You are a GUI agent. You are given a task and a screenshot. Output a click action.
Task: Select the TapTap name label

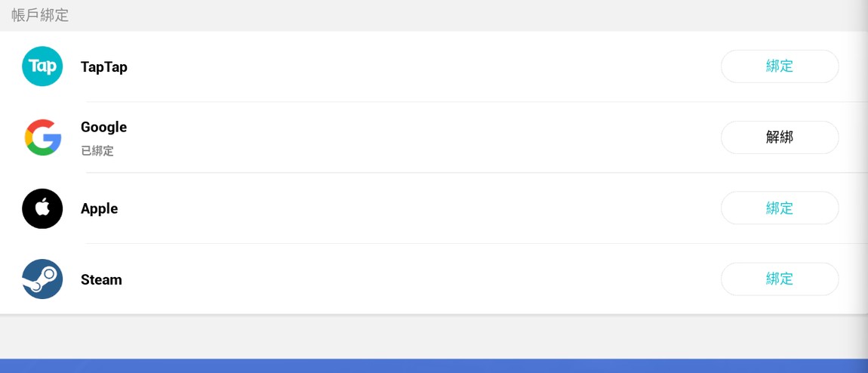pyautogui.click(x=104, y=67)
